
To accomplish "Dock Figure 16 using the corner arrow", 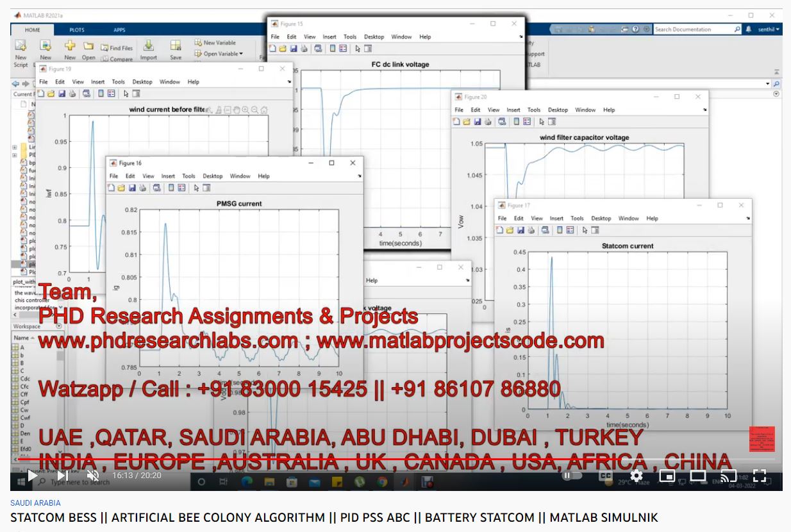I will pyautogui.click(x=359, y=176).
